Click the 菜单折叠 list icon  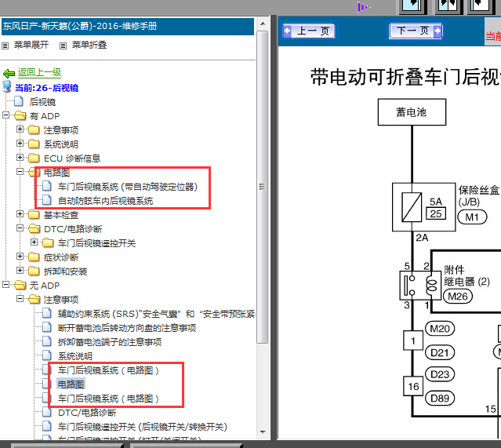pos(63,46)
